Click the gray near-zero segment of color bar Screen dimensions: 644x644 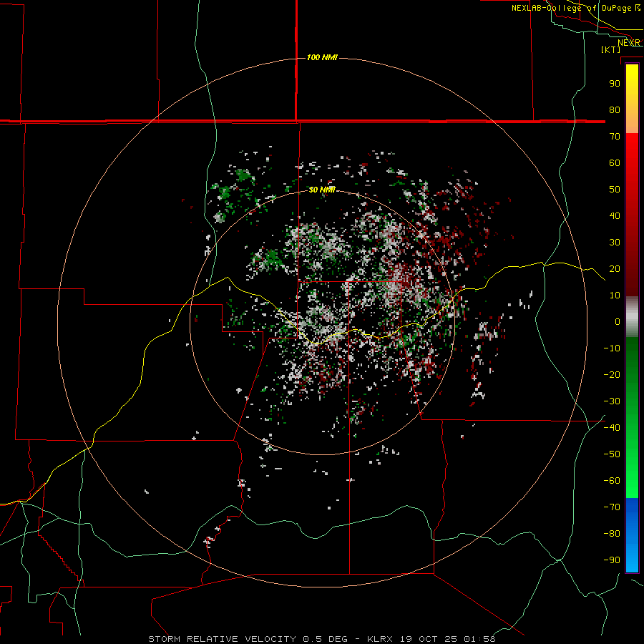pyautogui.click(x=632, y=317)
